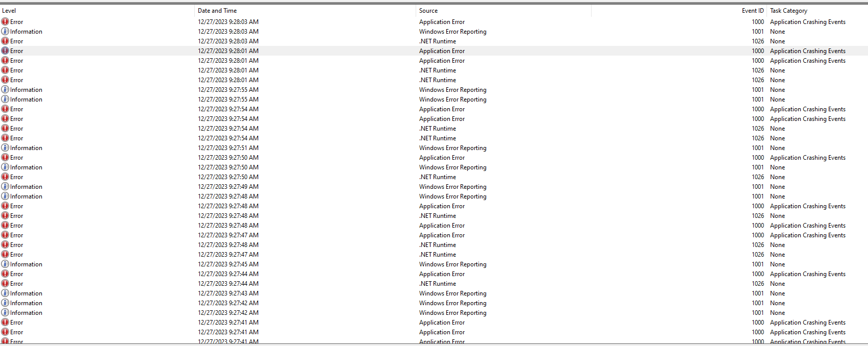Click '.NET Runtime' source in 9:28:03 AM row
Screen dimensions: 868x346
pos(438,41)
